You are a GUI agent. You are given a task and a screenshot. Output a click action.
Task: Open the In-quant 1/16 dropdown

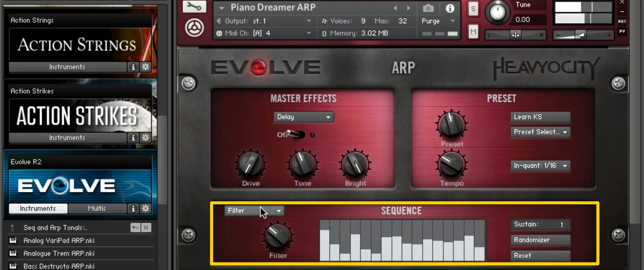(540, 166)
